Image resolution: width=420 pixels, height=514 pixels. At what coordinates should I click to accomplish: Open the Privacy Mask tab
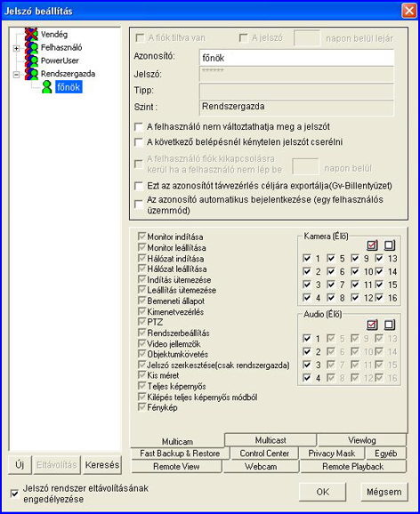coord(332,454)
